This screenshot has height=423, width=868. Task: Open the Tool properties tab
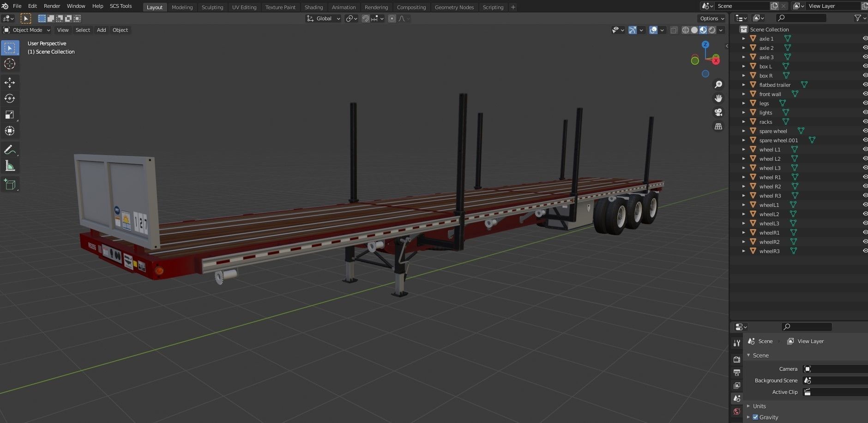(737, 343)
